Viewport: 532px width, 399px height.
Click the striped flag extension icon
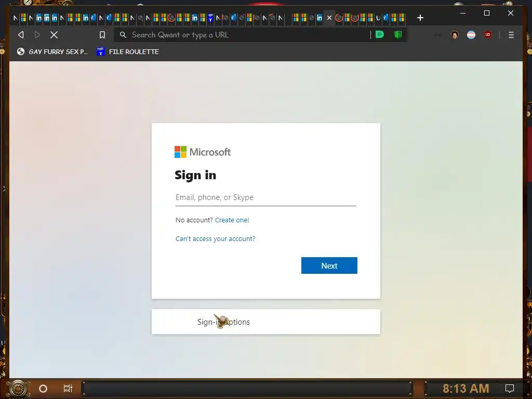click(471, 35)
